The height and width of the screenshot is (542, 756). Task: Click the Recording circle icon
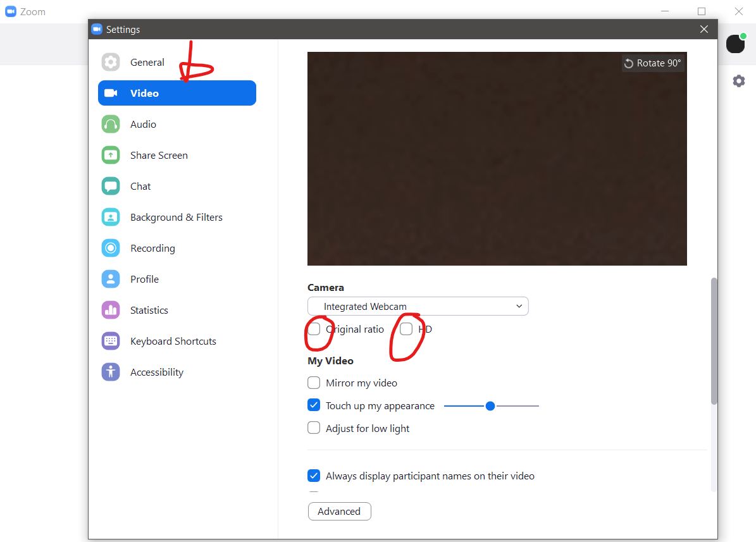111,248
